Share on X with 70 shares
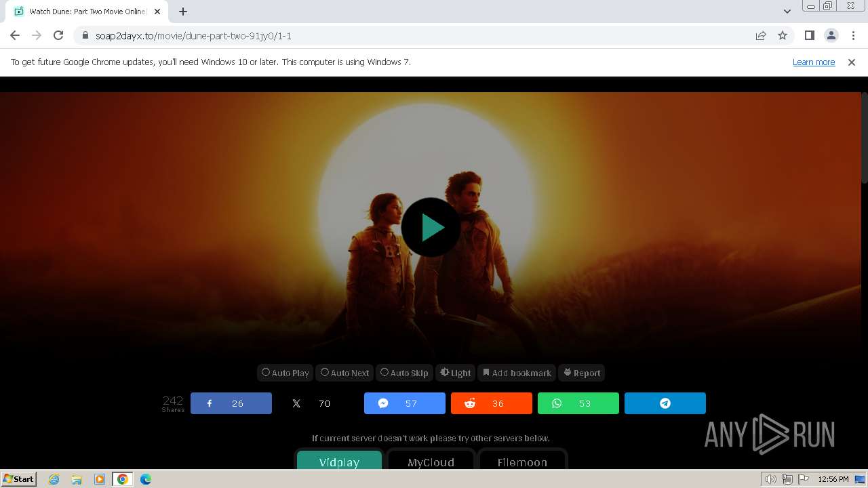868x488 pixels. pyautogui.click(x=318, y=403)
